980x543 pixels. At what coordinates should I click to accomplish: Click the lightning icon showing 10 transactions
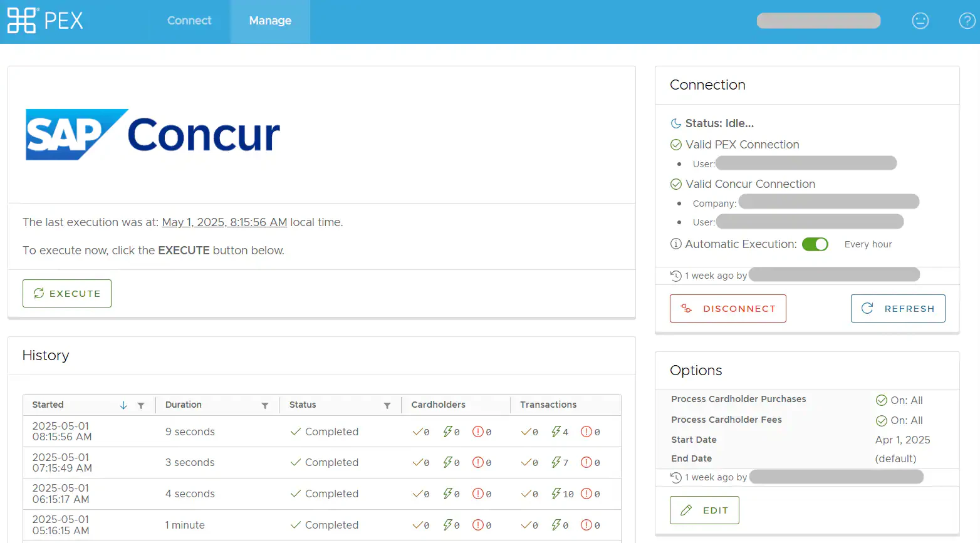[x=556, y=494]
